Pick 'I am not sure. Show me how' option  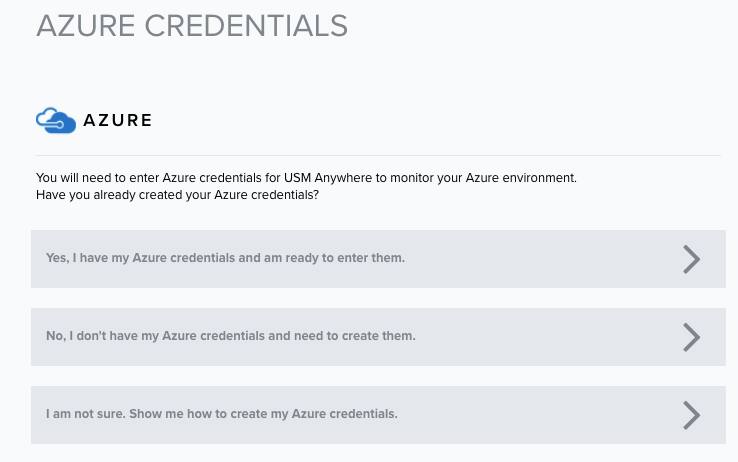[x=378, y=415]
